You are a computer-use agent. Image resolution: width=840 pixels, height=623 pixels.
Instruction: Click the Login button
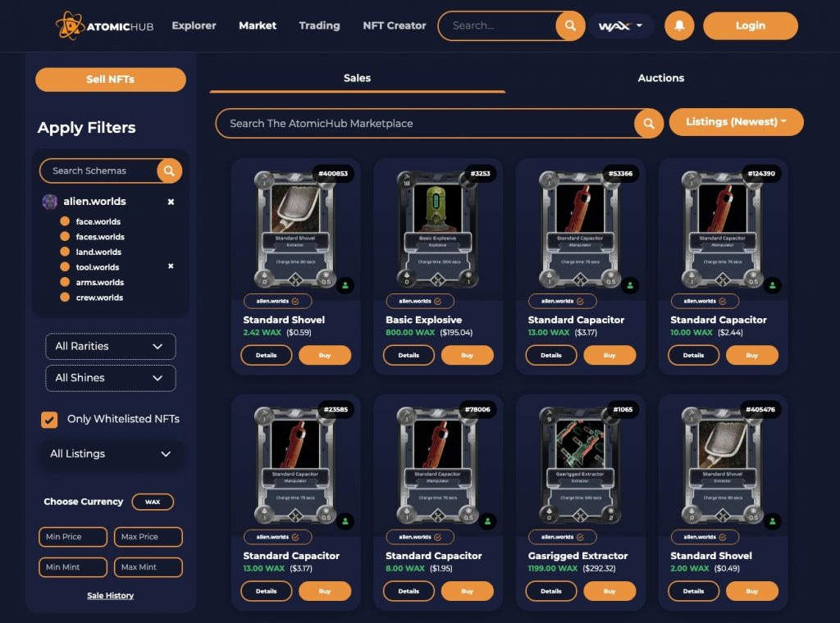pyautogui.click(x=750, y=25)
